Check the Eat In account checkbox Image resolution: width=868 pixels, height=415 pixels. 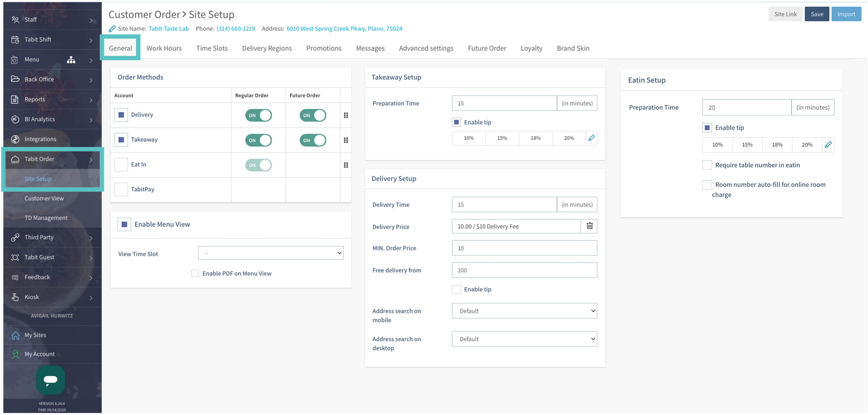121,165
